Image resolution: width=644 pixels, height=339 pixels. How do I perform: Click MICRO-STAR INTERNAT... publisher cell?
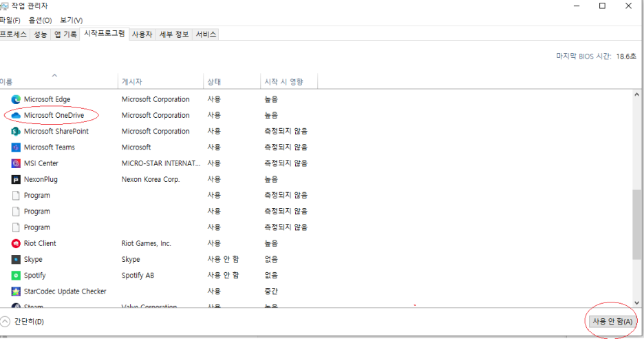click(x=161, y=163)
